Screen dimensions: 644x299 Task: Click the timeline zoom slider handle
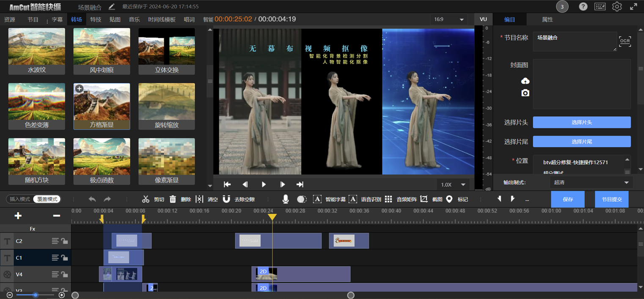(36, 295)
